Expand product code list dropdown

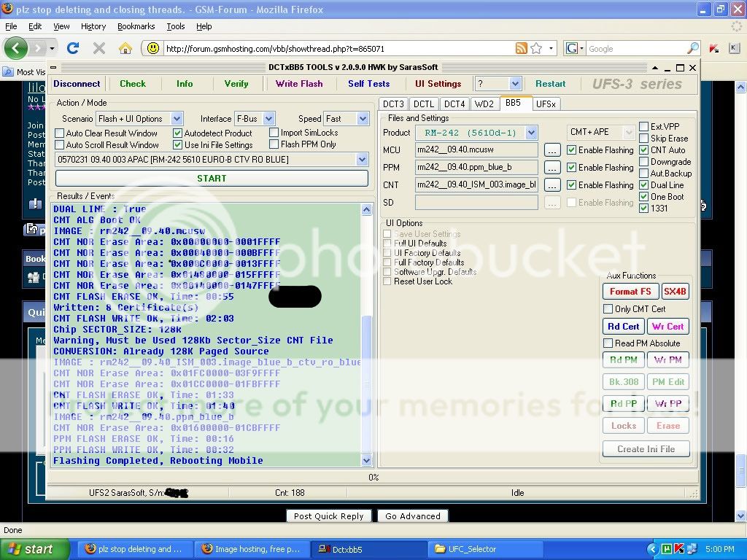pos(363,160)
